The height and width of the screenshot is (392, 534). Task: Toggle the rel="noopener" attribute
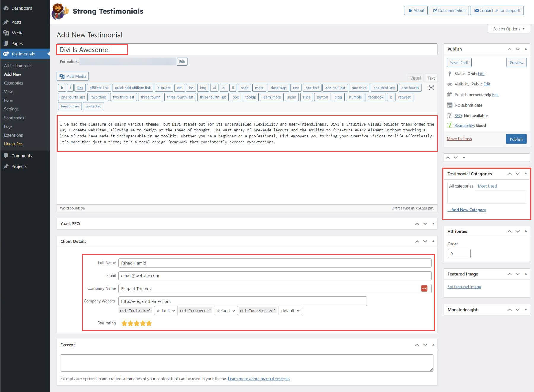(x=195, y=310)
